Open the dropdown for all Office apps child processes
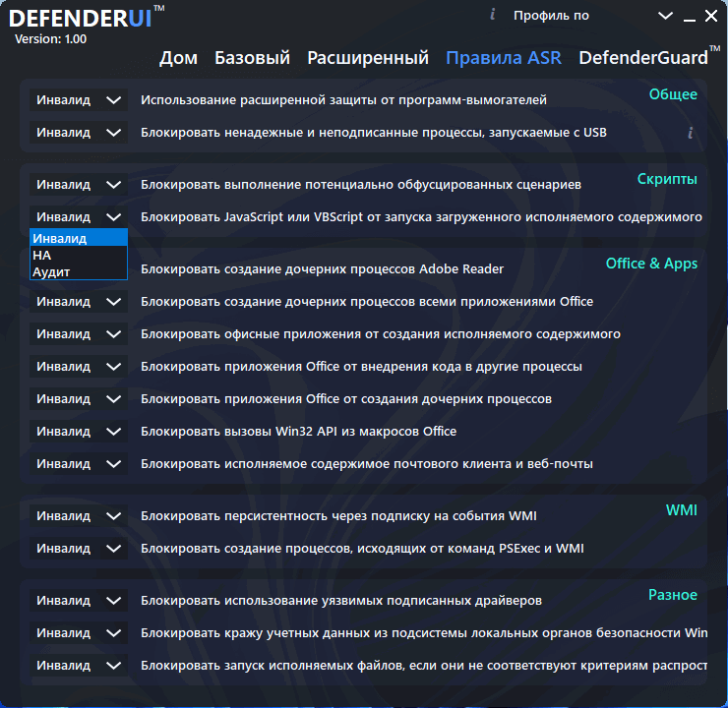This screenshot has width=728, height=708. [79, 302]
